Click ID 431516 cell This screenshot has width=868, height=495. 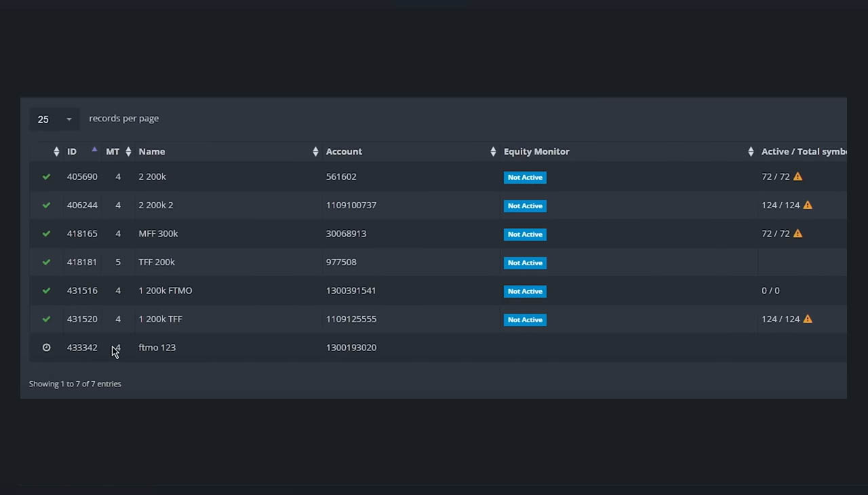tap(82, 290)
